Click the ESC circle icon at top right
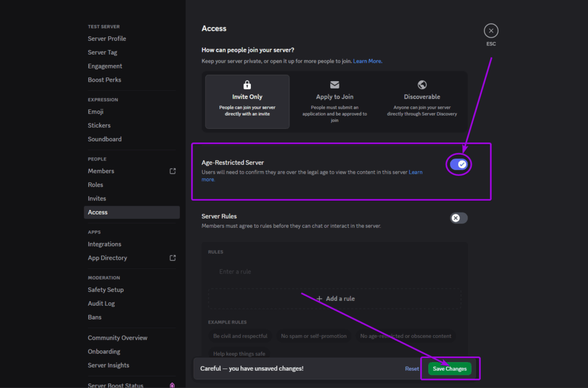 491,30
